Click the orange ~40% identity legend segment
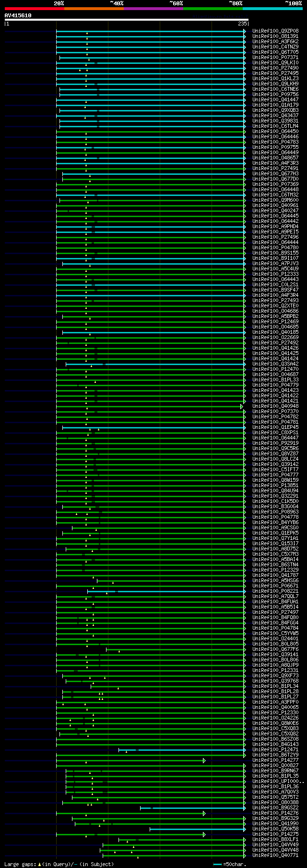 [x=94, y=9]
